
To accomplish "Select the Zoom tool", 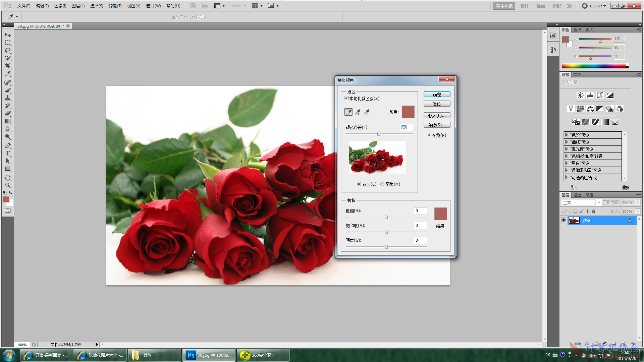I will click(x=7, y=185).
